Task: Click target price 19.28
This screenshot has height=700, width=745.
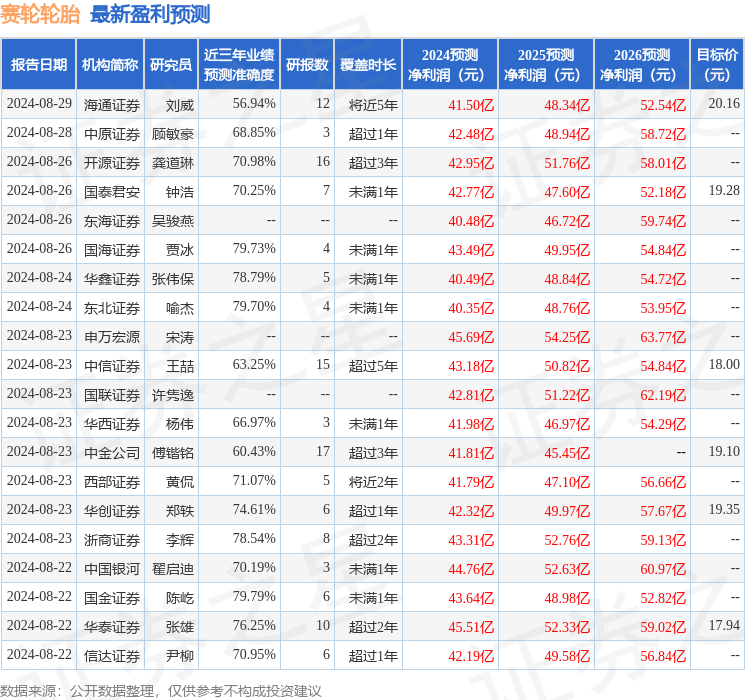Action: pyautogui.click(x=724, y=191)
